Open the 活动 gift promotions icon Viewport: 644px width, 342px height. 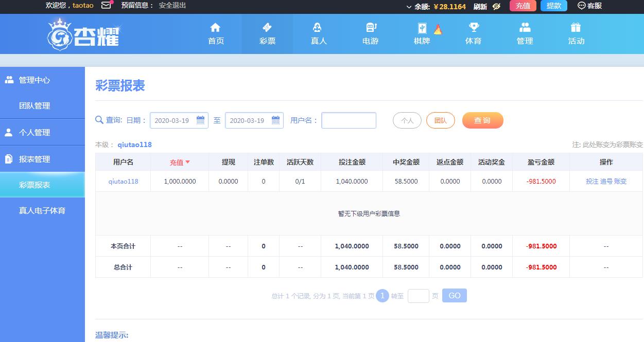(576, 28)
